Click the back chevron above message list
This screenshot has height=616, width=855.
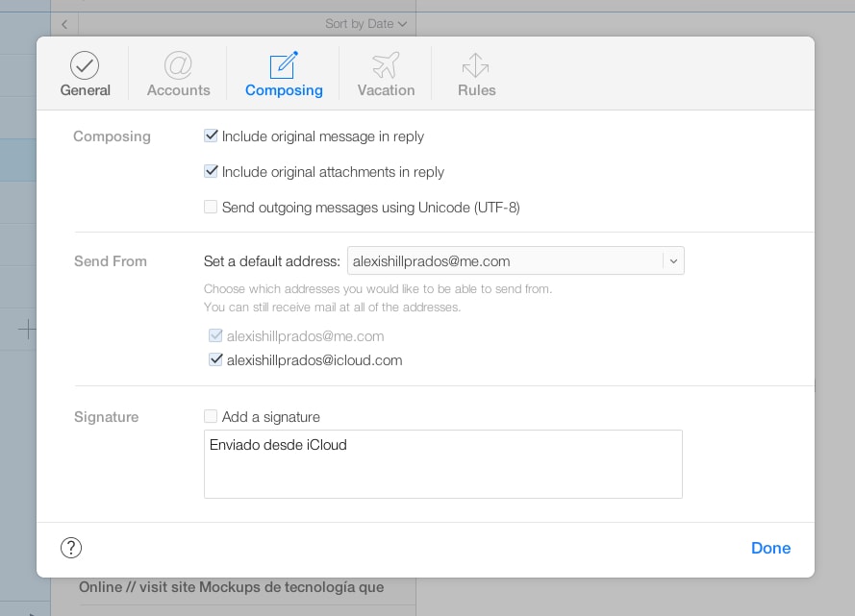[64, 23]
